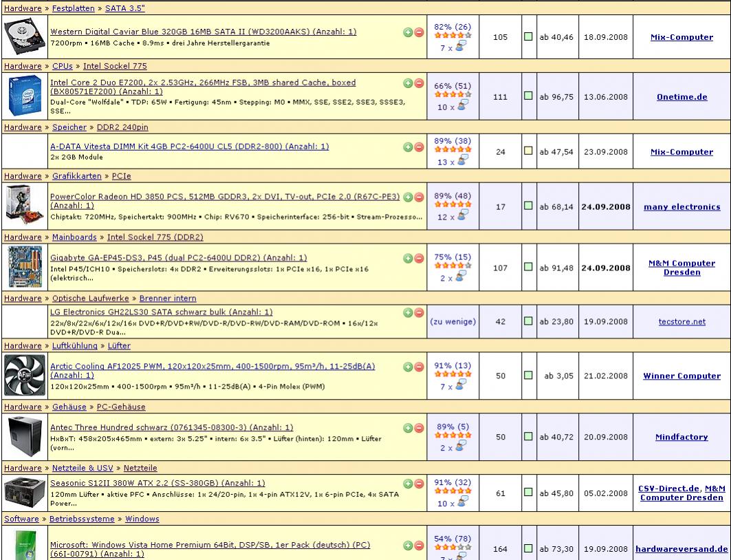Open Mainboards category breadcrumb

74,237
